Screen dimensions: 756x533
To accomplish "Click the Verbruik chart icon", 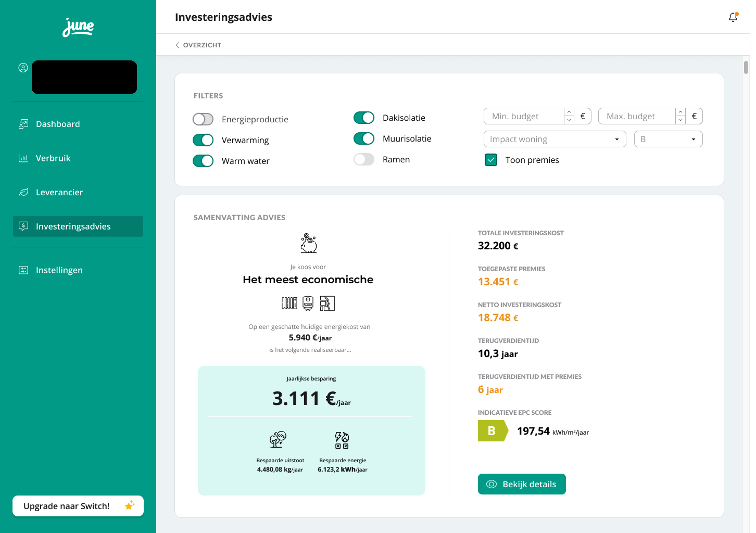I will 23,158.
